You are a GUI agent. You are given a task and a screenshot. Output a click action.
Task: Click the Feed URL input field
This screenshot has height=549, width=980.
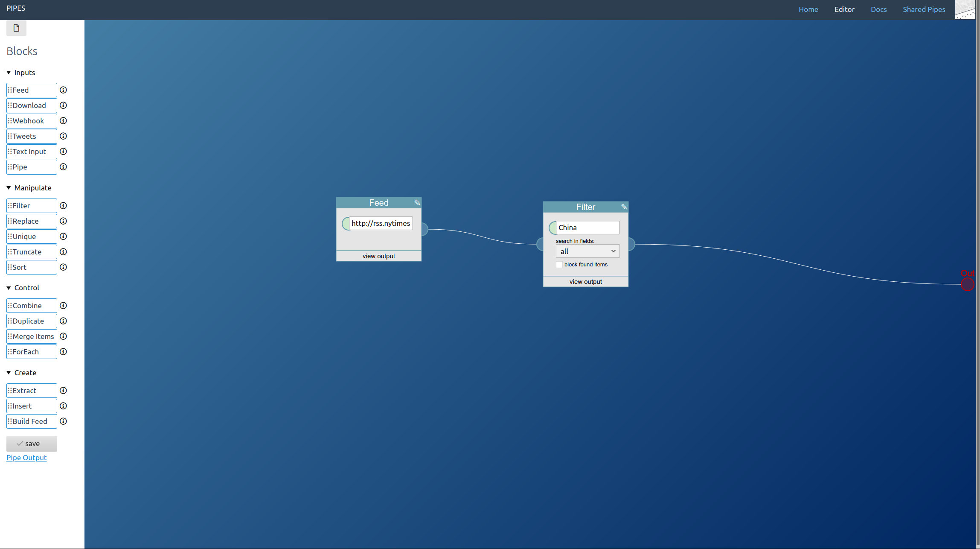pos(381,223)
